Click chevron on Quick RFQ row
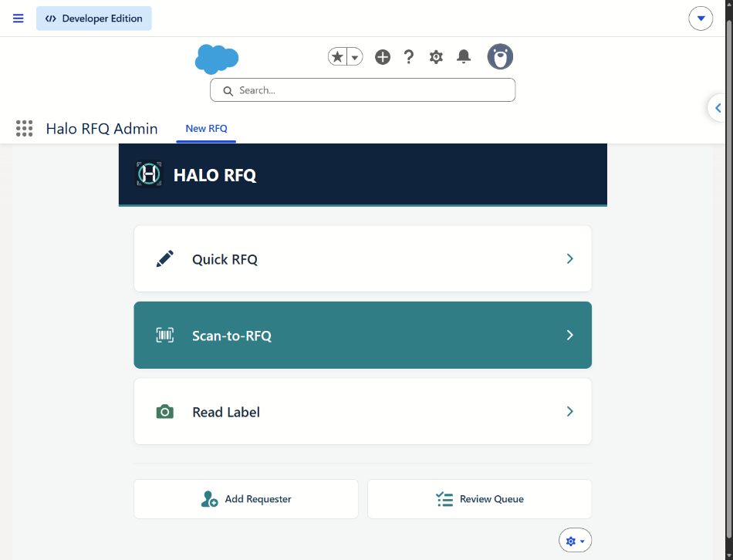733x560 pixels. [x=570, y=258]
